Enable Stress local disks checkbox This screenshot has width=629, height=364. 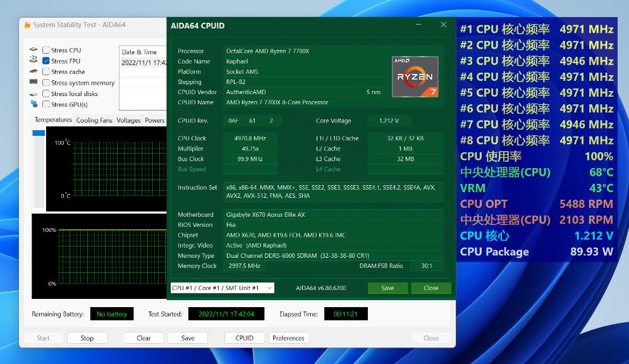[46, 94]
